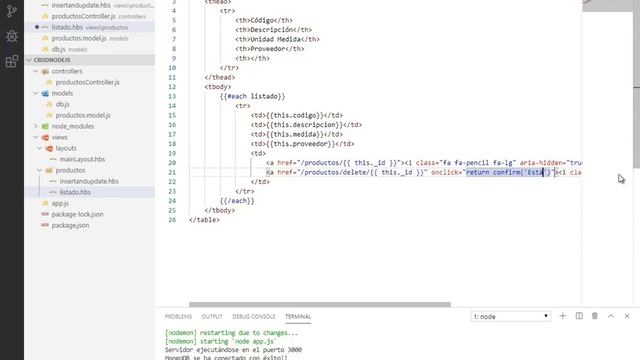Maximize panel with the up chevron
This screenshot has width=640, height=360.
pyautogui.click(x=611, y=316)
